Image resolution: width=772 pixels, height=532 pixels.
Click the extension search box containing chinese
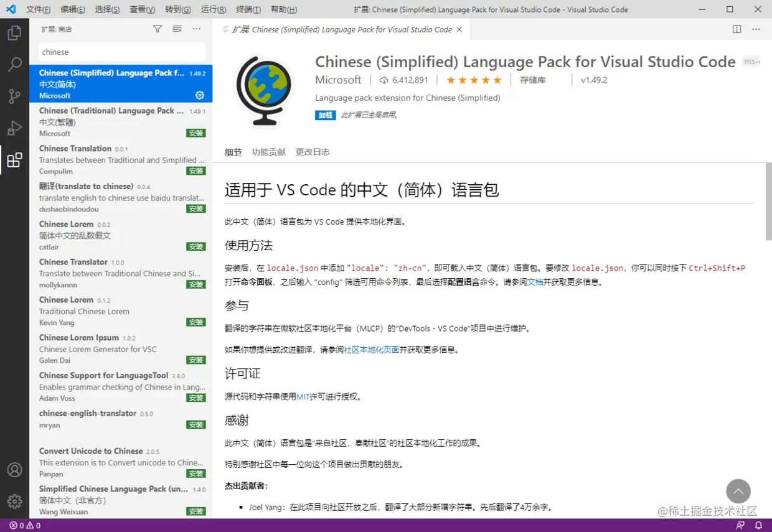coord(122,52)
